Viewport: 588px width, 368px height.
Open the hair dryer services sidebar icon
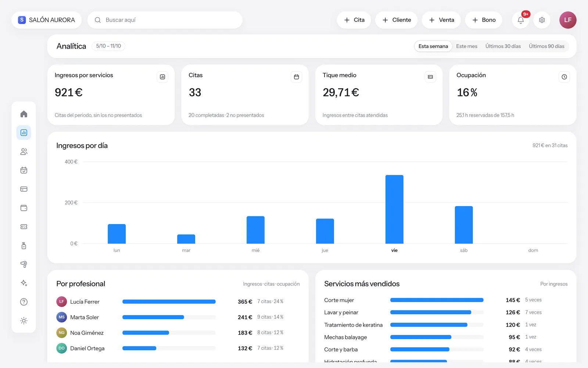coord(24,264)
